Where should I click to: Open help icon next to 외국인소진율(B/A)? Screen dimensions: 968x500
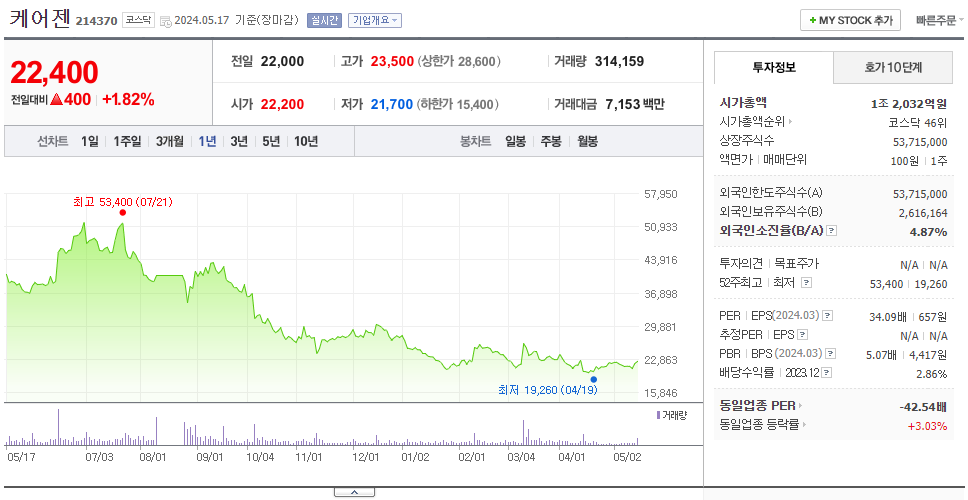tap(832, 231)
